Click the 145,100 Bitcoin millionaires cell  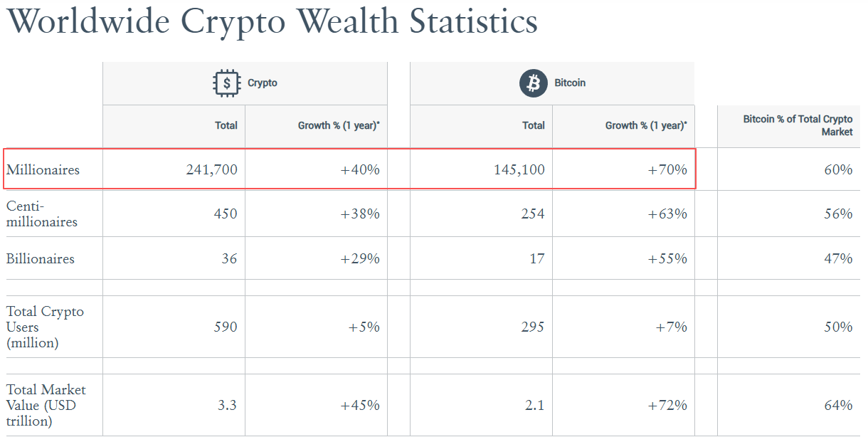coord(519,170)
